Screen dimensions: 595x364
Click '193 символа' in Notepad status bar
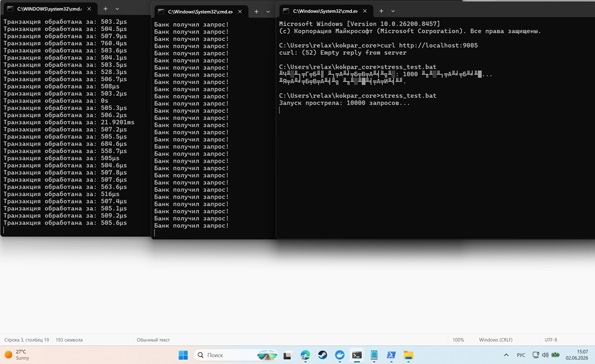69,340
